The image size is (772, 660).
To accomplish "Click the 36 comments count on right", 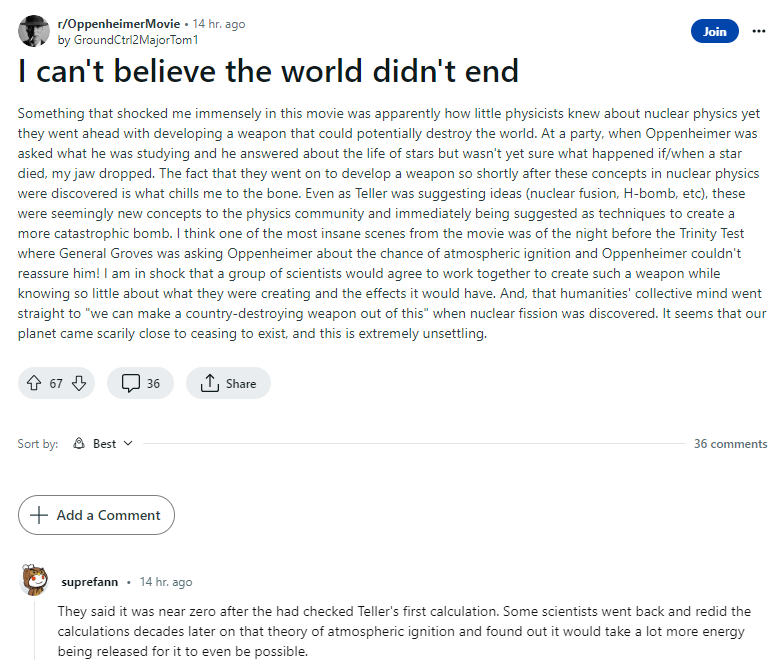I will click(730, 444).
